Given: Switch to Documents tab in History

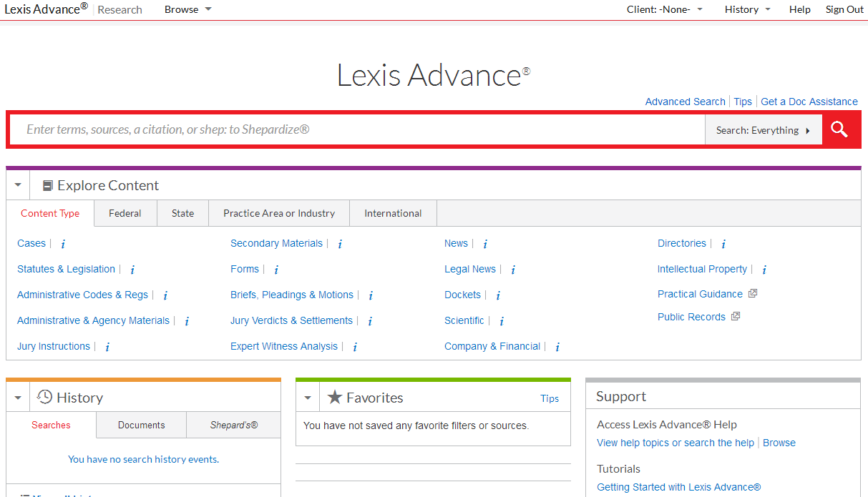Looking at the screenshot, I should (x=141, y=425).
